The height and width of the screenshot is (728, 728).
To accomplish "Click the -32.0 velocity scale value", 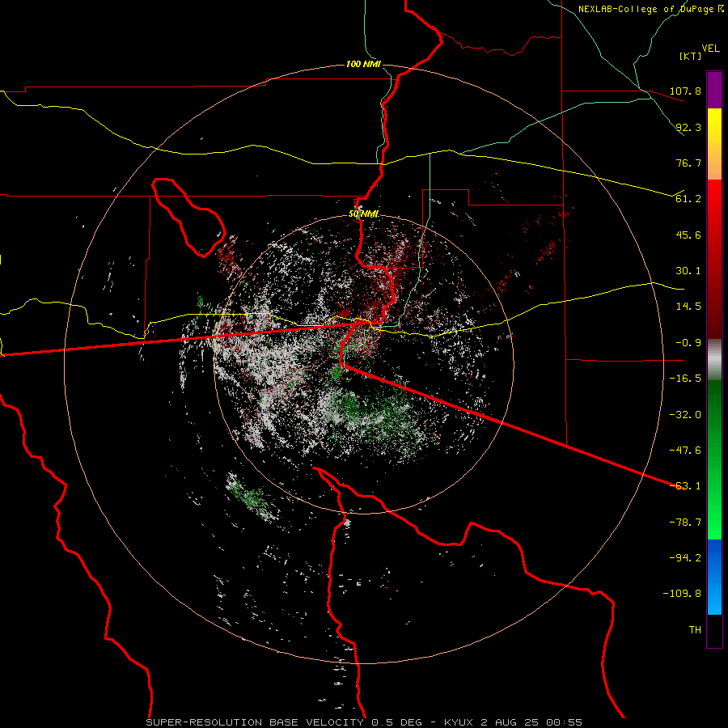I will [685, 415].
